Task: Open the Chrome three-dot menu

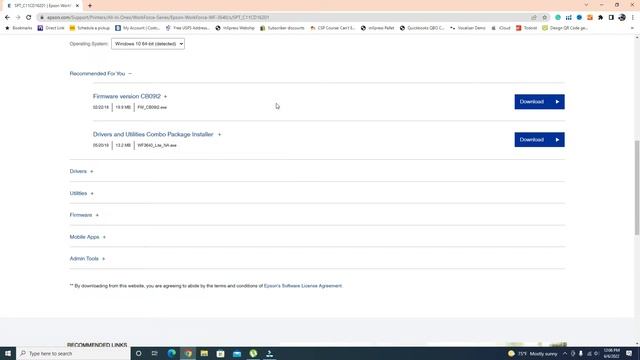Action: pyautogui.click(x=633, y=18)
